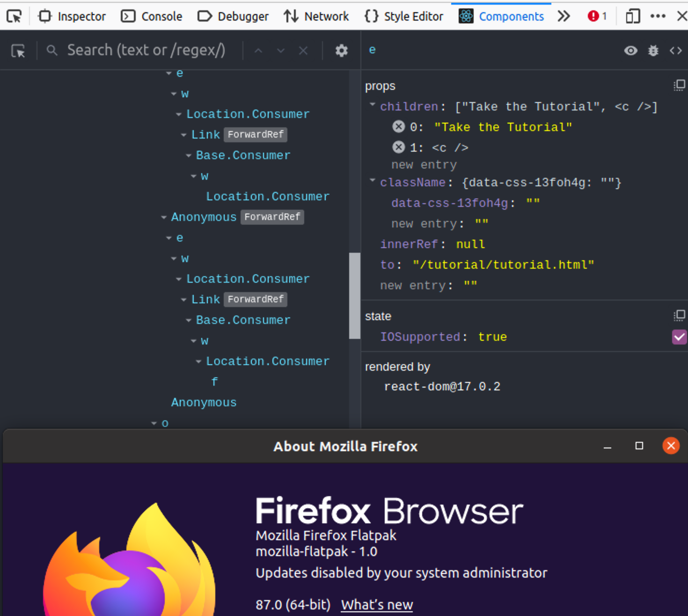Collapse the className prop

point(372,181)
